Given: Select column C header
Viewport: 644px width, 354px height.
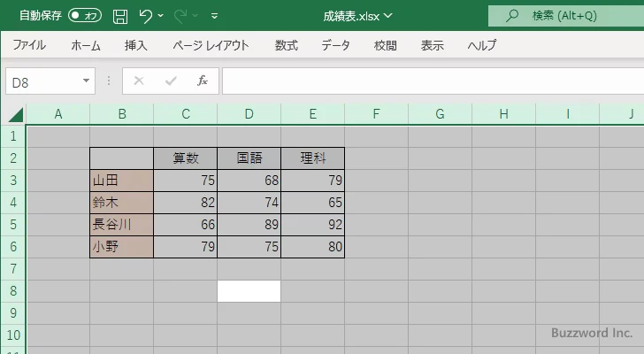Looking at the screenshot, I should click(186, 114).
